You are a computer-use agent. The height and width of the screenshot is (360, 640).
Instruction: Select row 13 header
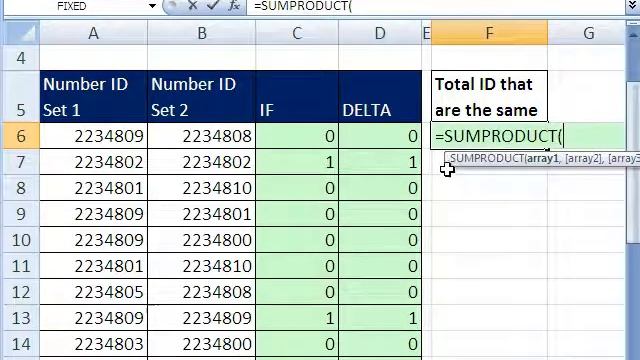coord(22,318)
